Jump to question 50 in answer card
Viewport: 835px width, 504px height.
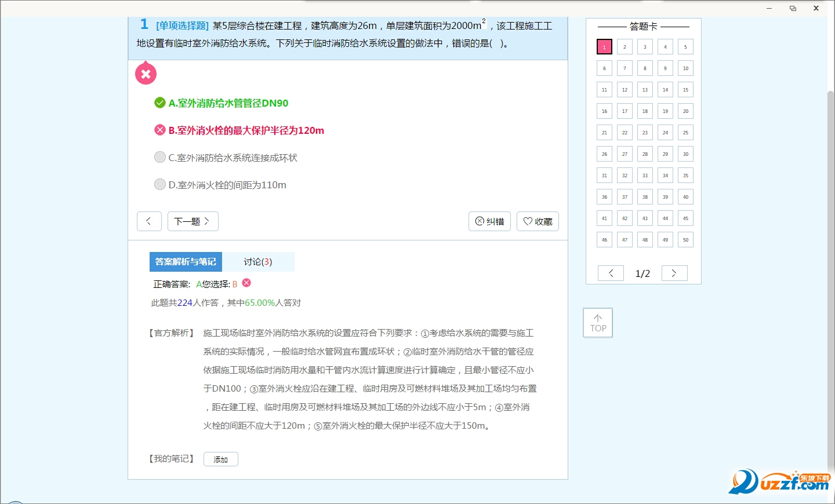[x=685, y=240]
